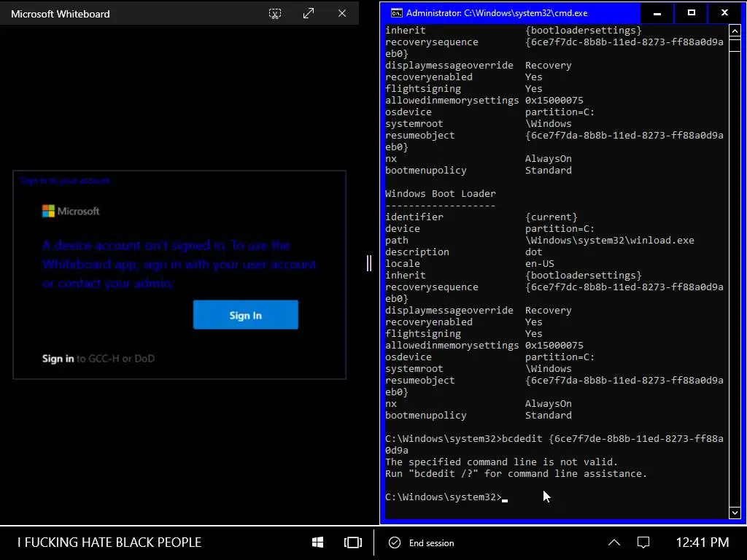Click the blue Sign In button
The image size is (747, 560).
(245, 315)
